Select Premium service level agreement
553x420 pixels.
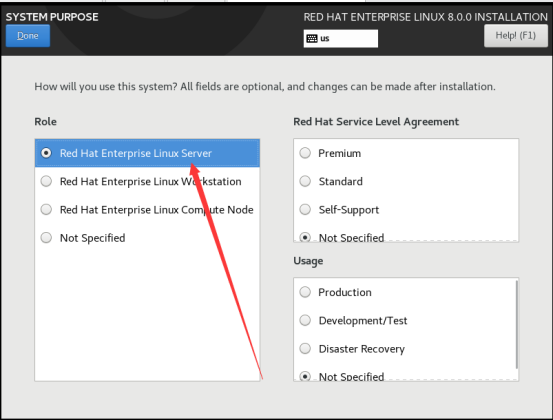click(406, 153)
